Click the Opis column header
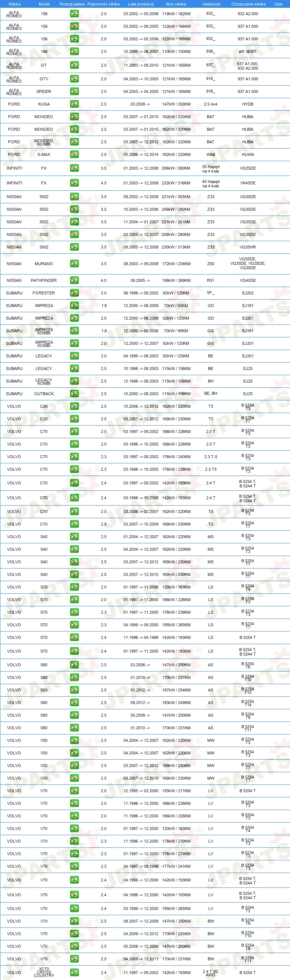Screen dimensions: 290x980 pos(278,4)
